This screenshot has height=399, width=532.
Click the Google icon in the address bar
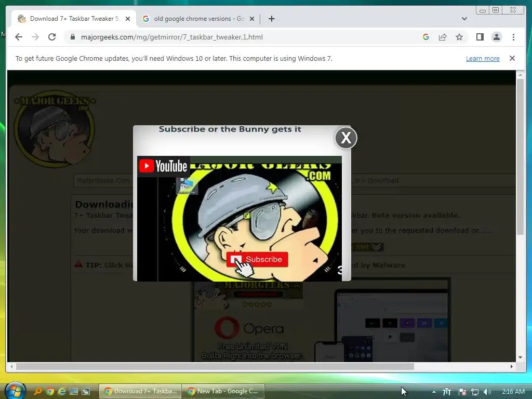click(426, 37)
